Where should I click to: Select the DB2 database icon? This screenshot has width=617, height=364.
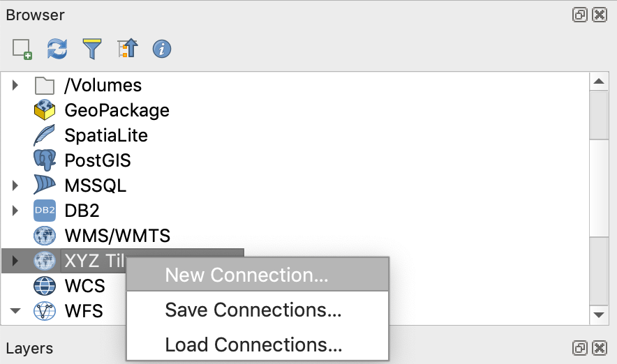[x=45, y=211]
